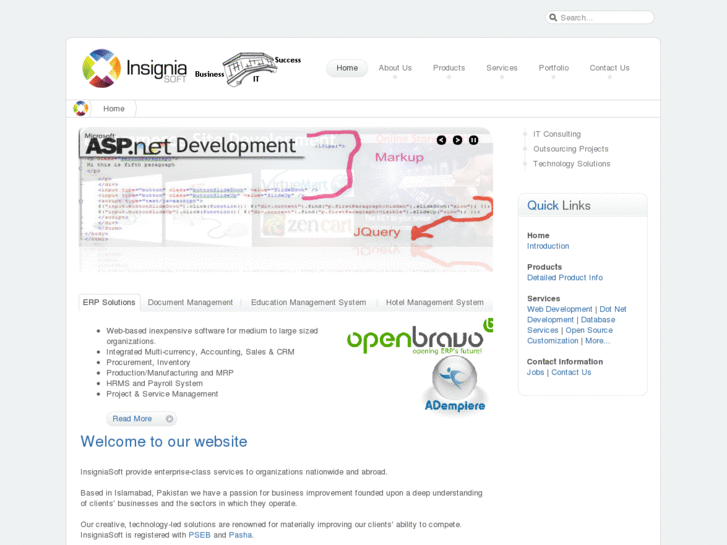727x545 pixels.
Task: Click the search magnifier icon
Action: (x=553, y=18)
